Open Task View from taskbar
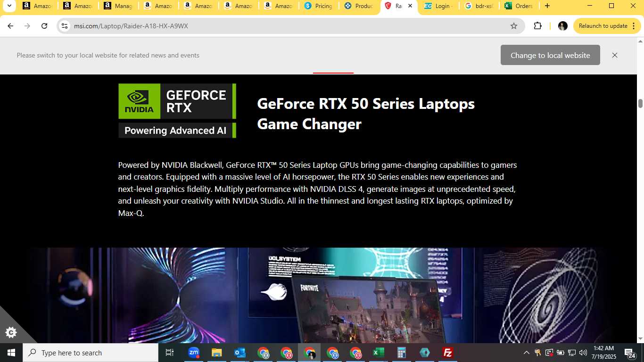 tap(170, 353)
